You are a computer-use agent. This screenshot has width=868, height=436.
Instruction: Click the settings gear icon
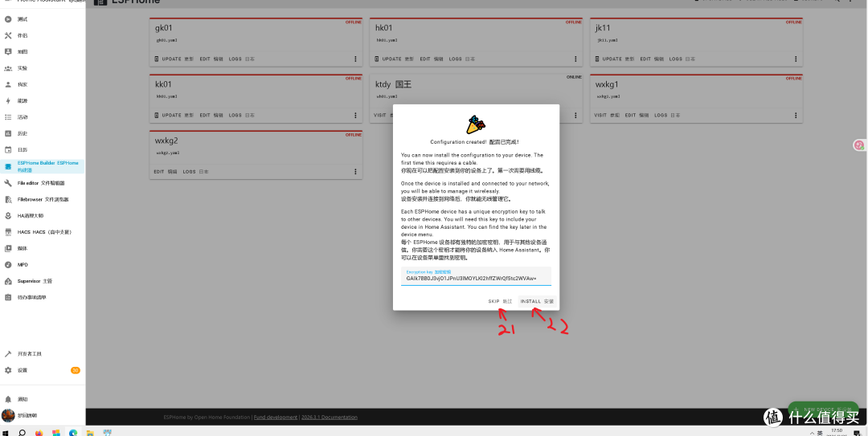[x=8, y=370]
